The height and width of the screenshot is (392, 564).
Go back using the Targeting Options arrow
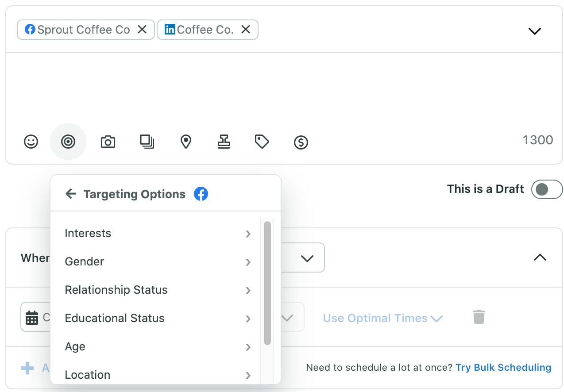click(x=71, y=194)
